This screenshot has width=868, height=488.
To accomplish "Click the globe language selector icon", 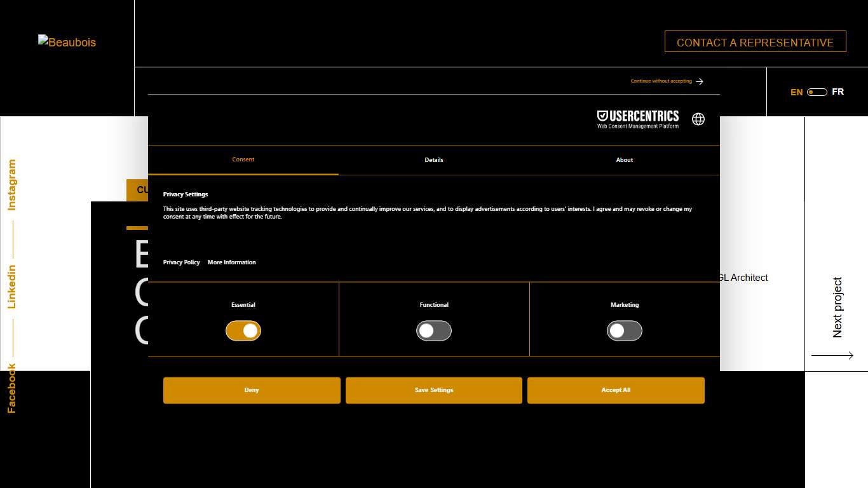I will click(698, 119).
